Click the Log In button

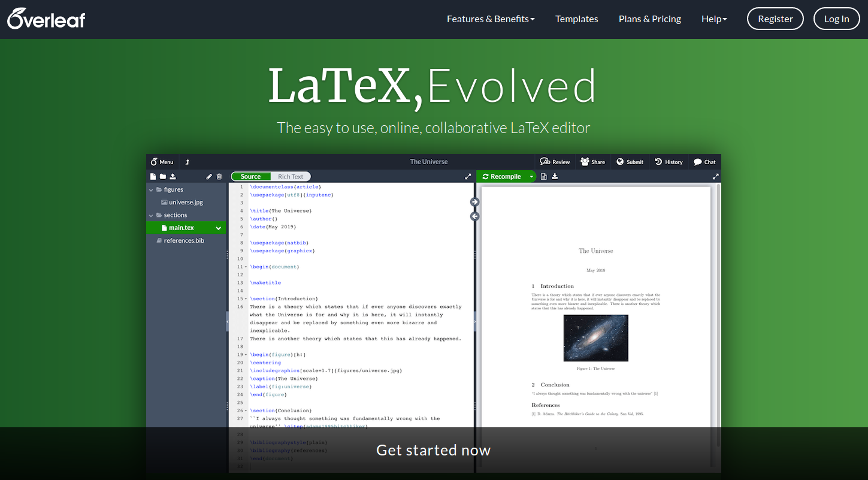[836, 19]
